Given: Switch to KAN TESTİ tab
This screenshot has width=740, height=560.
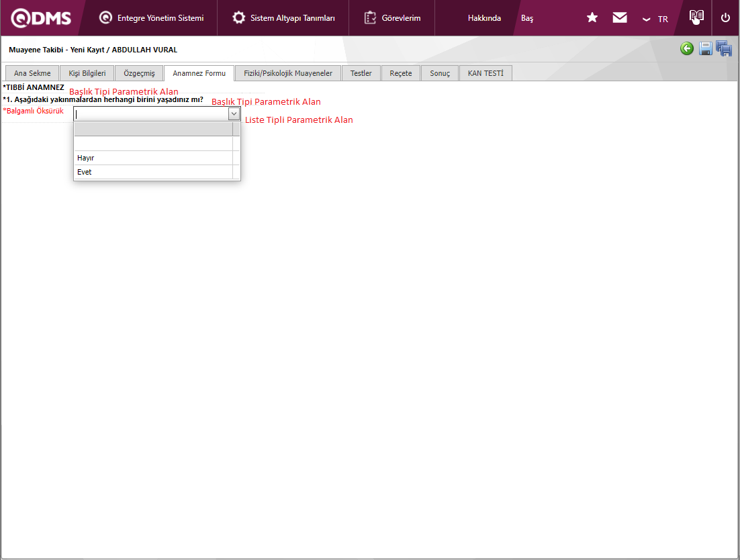Looking at the screenshot, I should click(x=485, y=73).
